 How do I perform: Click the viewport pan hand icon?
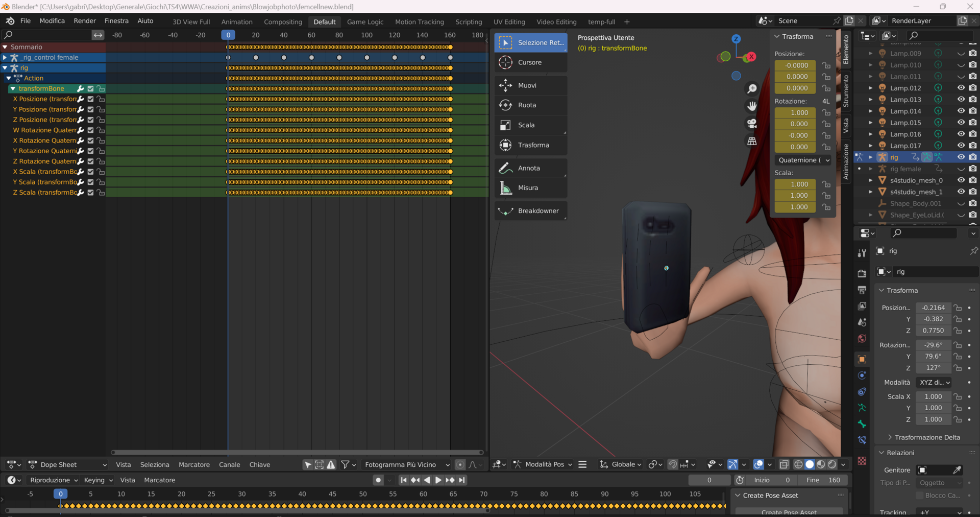point(752,106)
